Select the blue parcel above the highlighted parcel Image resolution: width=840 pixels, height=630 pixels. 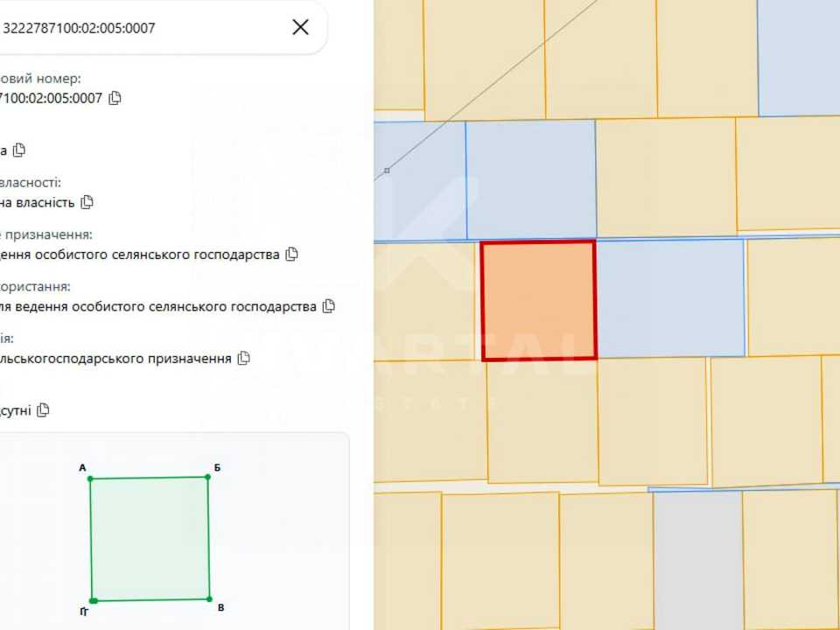pyautogui.click(x=531, y=180)
